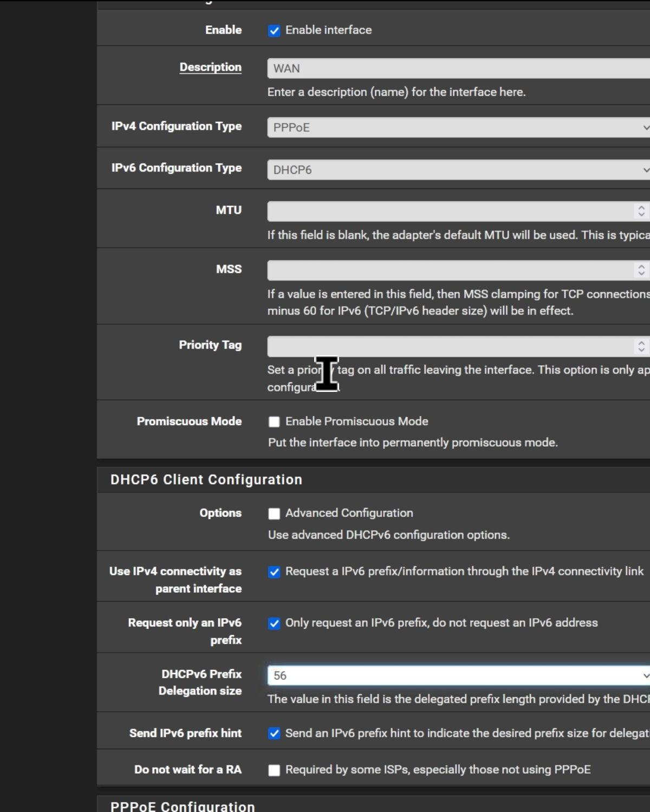Click the IPv6 Configuration Type label
The height and width of the screenshot is (812, 650).
[x=177, y=168]
